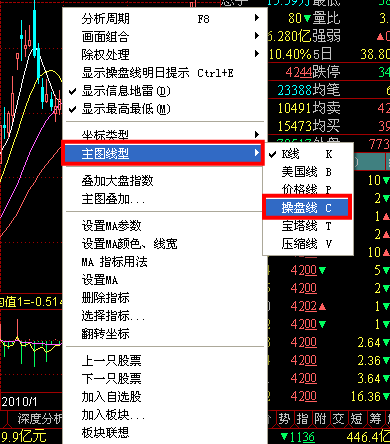Expand the 除权处理 submenu
The height and width of the screenshot is (444, 390).
(x=165, y=55)
